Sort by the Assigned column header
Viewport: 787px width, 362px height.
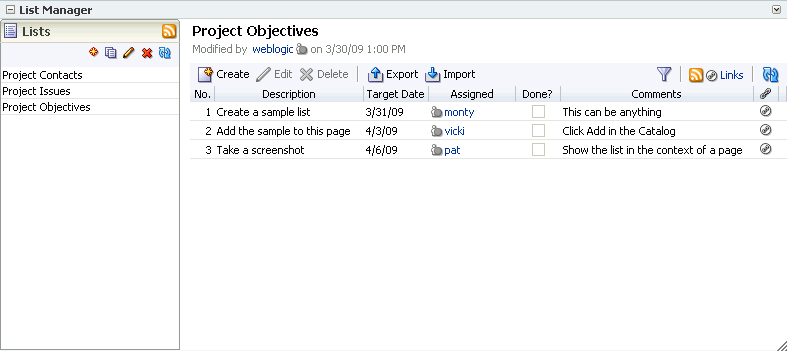click(472, 94)
